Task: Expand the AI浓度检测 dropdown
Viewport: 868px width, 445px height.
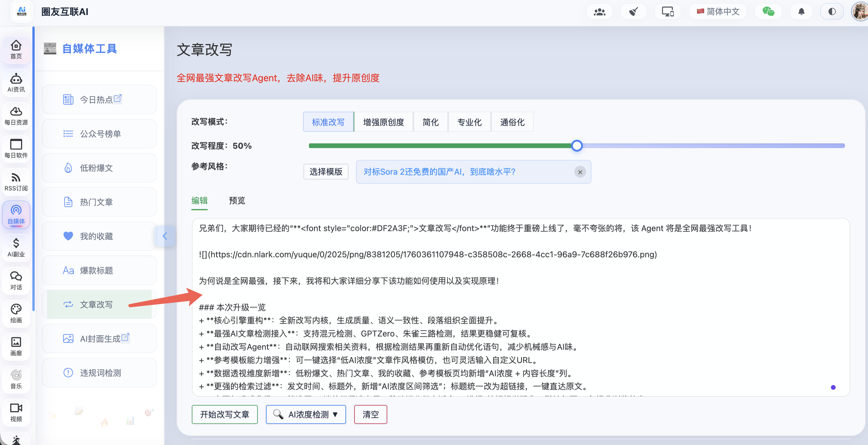Action: click(306, 414)
